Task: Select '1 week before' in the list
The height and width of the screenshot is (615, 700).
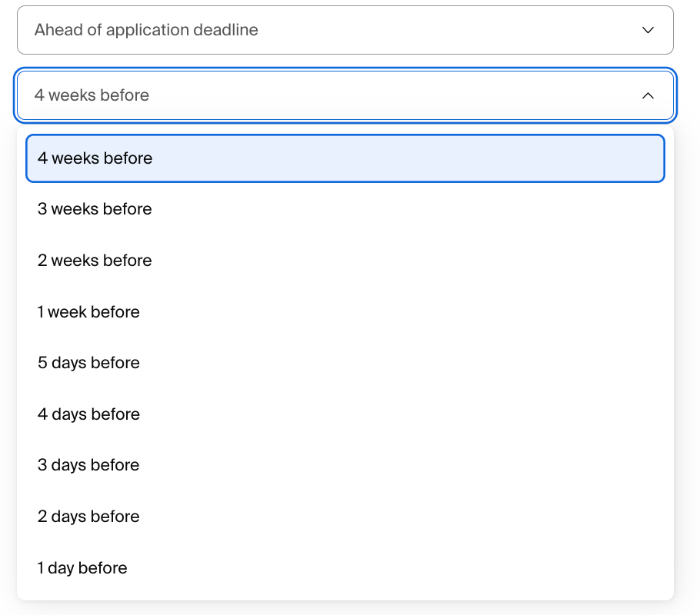Action: pyautogui.click(x=345, y=311)
